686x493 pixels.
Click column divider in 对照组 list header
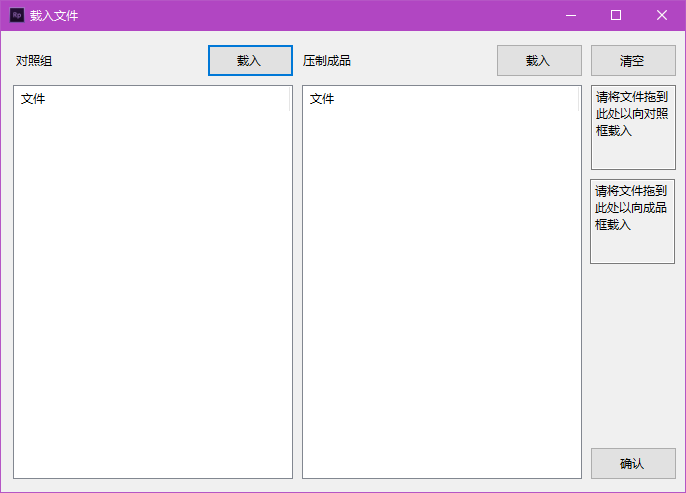(290, 99)
